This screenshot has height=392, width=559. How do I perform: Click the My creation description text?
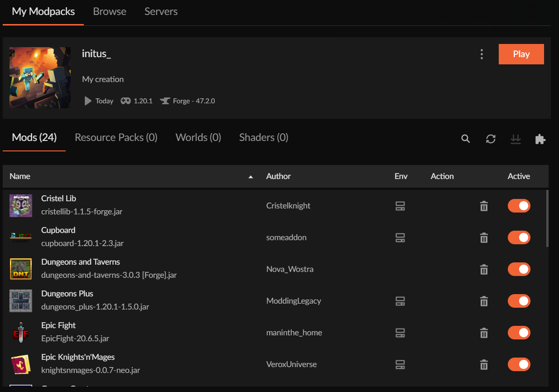pyautogui.click(x=103, y=79)
